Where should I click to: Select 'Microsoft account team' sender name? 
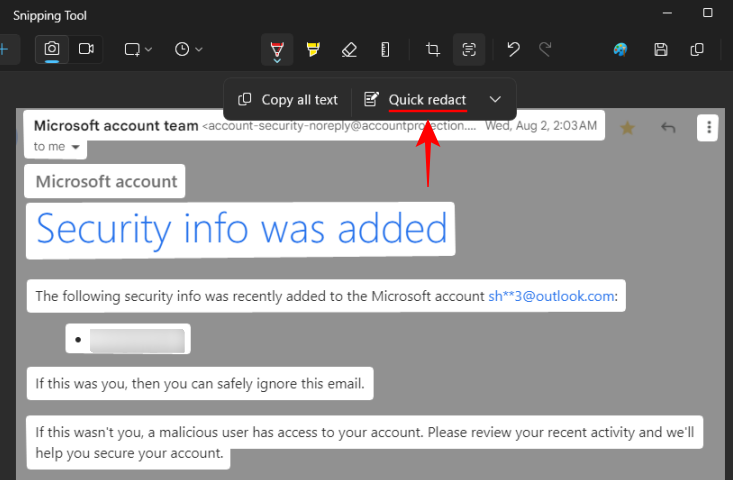click(x=116, y=126)
